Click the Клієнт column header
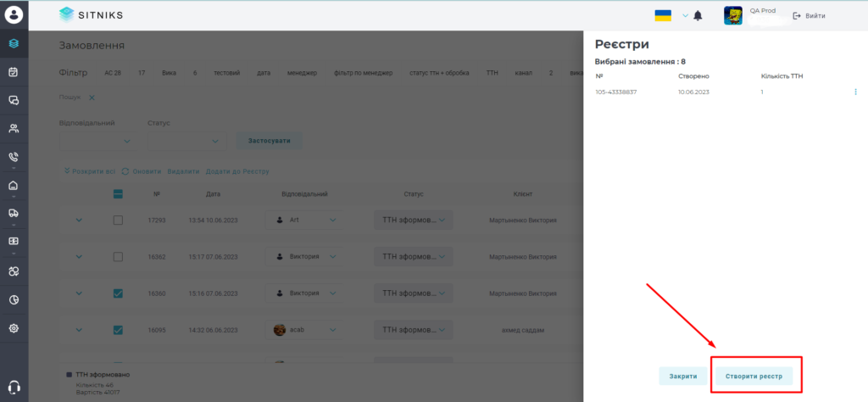868x402 pixels. [522, 194]
